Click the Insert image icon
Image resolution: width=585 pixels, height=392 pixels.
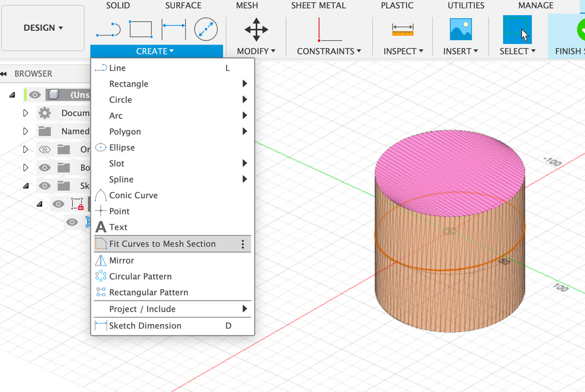(x=461, y=29)
